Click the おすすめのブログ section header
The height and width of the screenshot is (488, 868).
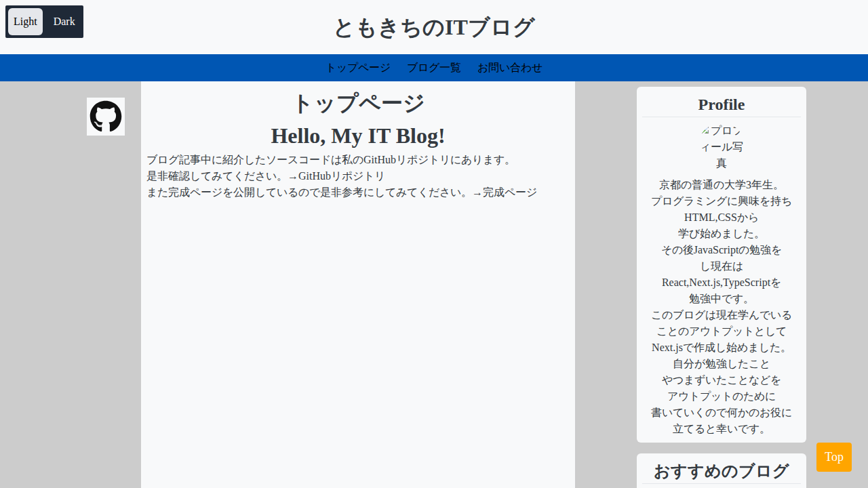pyautogui.click(x=721, y=470)
